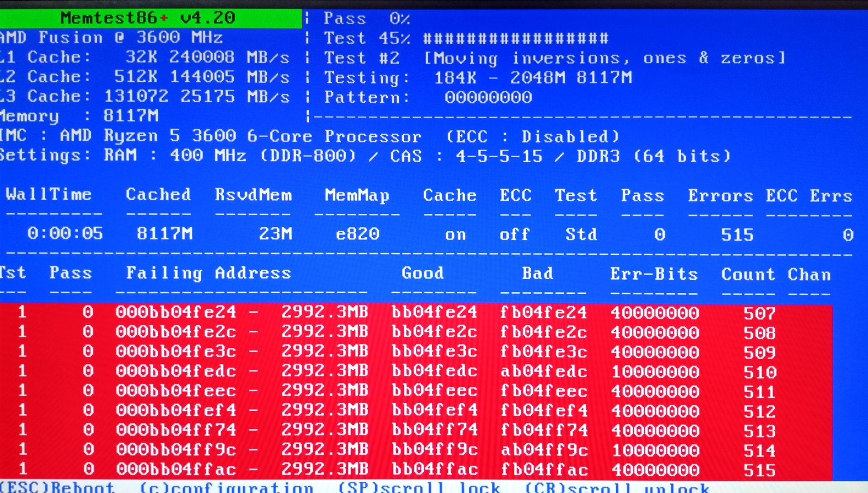Screen dimensions: 868x493
Task: Click AMD Fusion @ 3600 MHz line
Action: coord(112,37)
